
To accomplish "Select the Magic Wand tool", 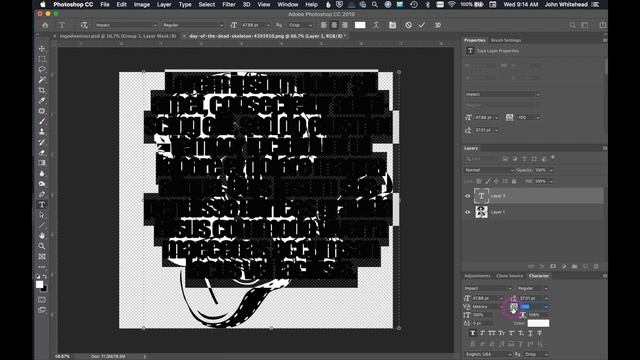I will pyautogui.click(x=42, y=80).
